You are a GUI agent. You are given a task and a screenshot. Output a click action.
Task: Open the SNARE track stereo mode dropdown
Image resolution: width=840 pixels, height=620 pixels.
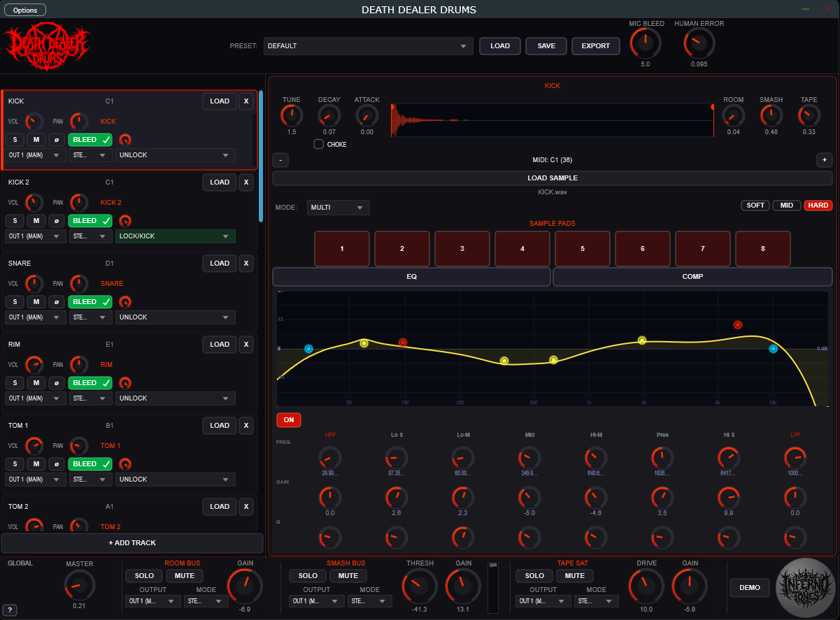coord(92,317)
